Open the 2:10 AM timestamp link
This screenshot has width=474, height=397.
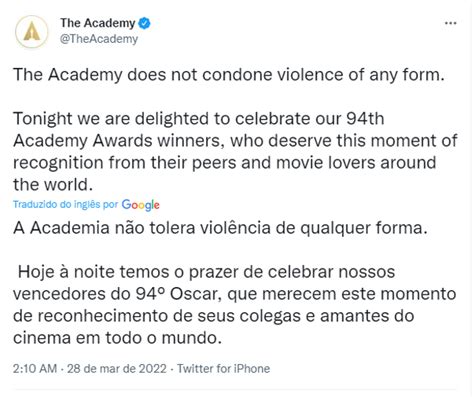[x=35, y=368]
